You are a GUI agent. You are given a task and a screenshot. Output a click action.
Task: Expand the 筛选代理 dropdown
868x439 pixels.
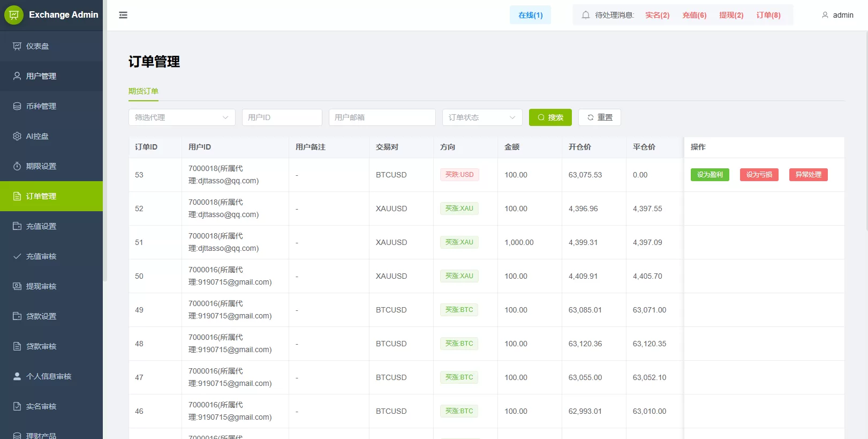[182, 117]
